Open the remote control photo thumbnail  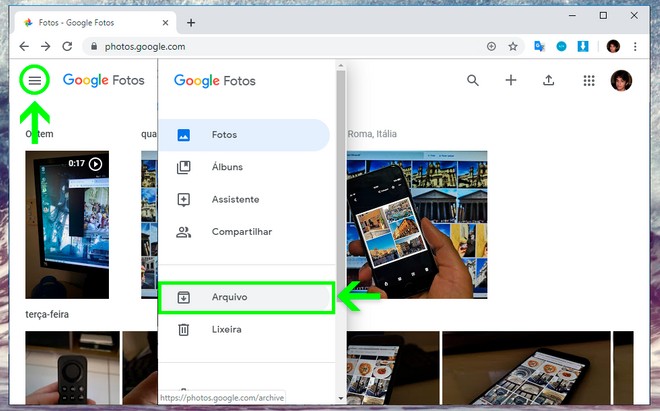[72, 368]
